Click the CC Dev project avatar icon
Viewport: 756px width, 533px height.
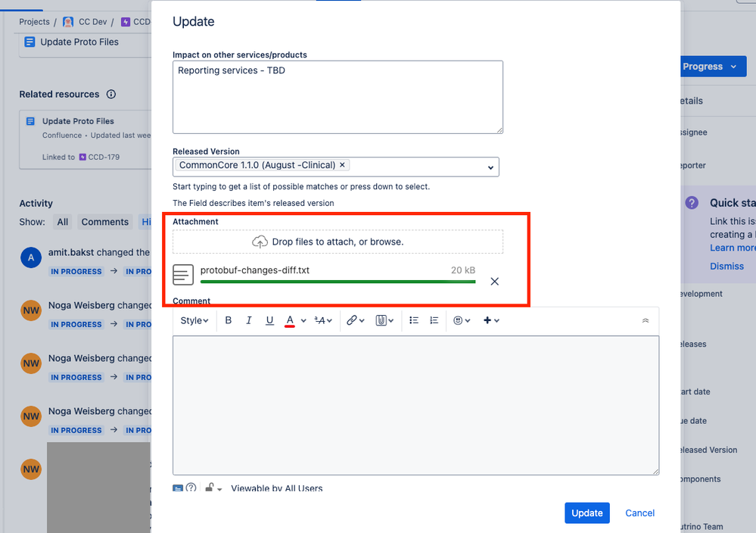68,22
